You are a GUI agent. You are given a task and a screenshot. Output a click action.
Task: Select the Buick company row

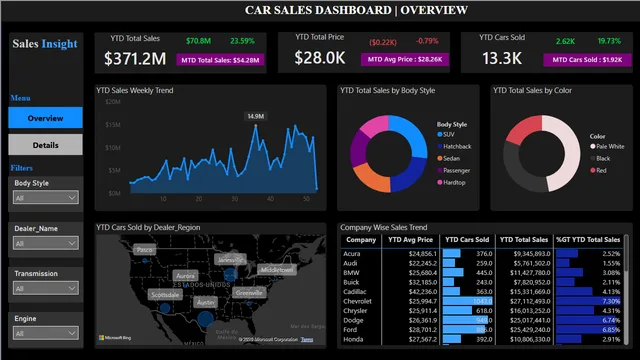click(482, 282)
